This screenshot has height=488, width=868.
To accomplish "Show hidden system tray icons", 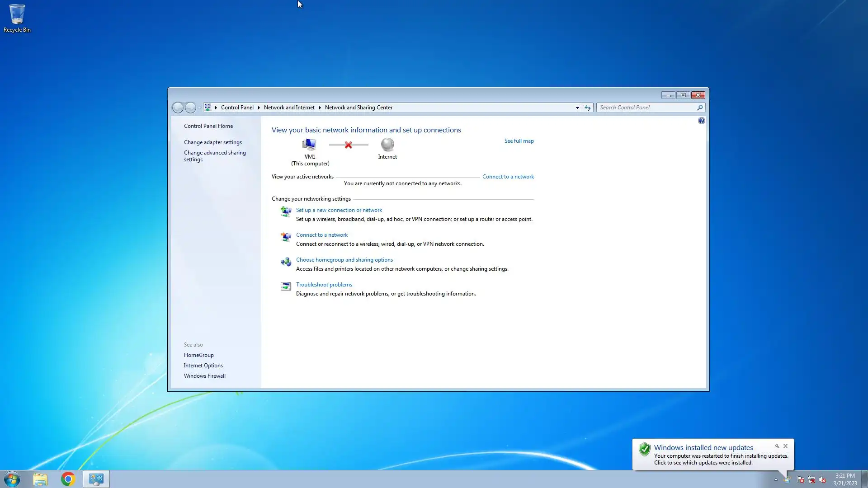I will point(776,479).
